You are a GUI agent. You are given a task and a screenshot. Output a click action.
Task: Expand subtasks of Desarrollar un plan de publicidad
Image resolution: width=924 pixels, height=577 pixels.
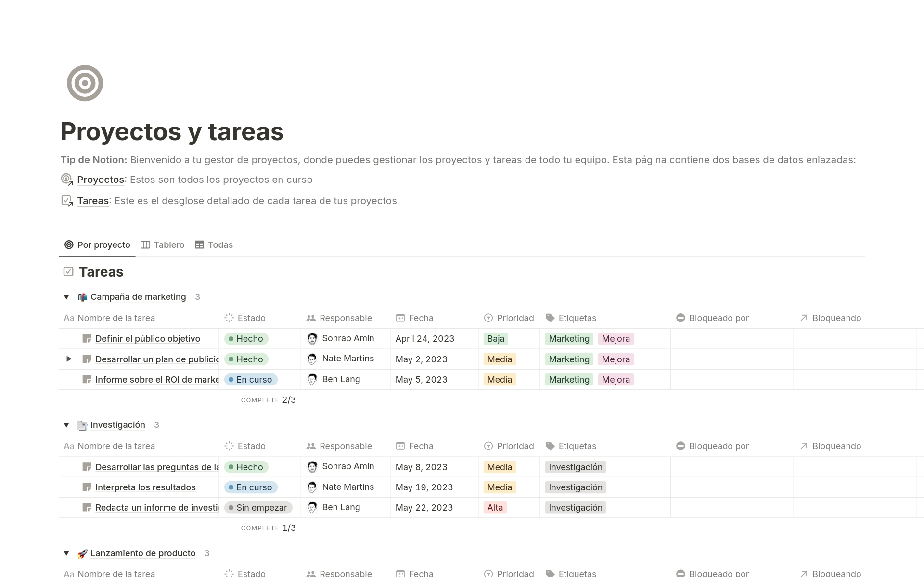click(69, 359)
